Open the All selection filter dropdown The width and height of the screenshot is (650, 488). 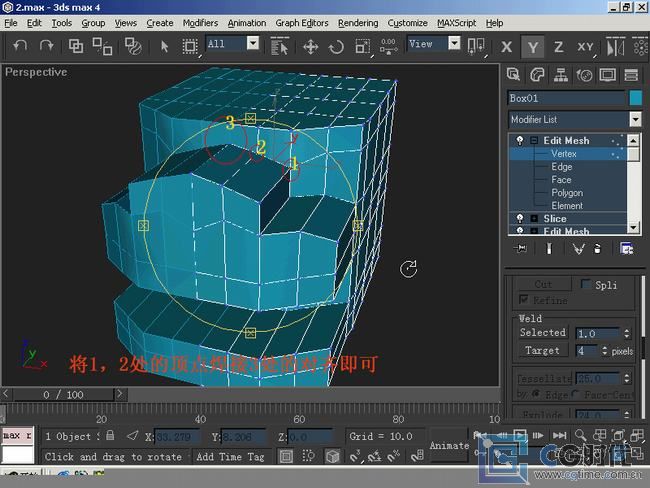point(253,43)
